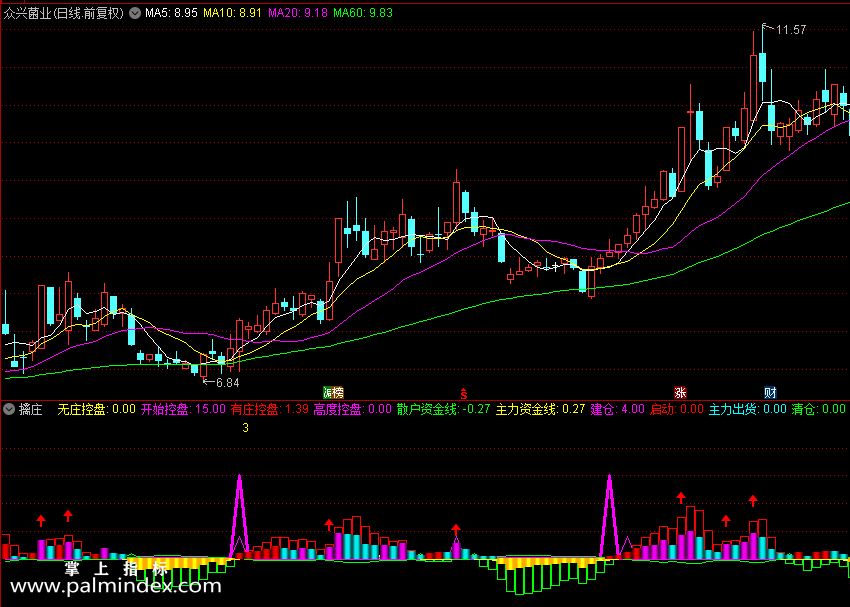The width and height of the screenshot is (850, 607).
Task: Click the 无庄控盘: 0.00 value
Action: point(96,409)
